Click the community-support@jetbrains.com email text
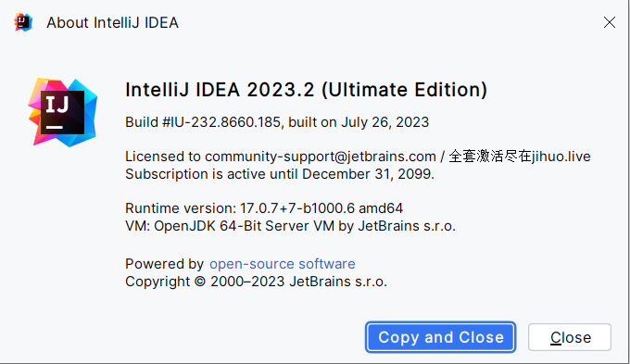Viewport: 630px width, 364px height. point(321,157)
